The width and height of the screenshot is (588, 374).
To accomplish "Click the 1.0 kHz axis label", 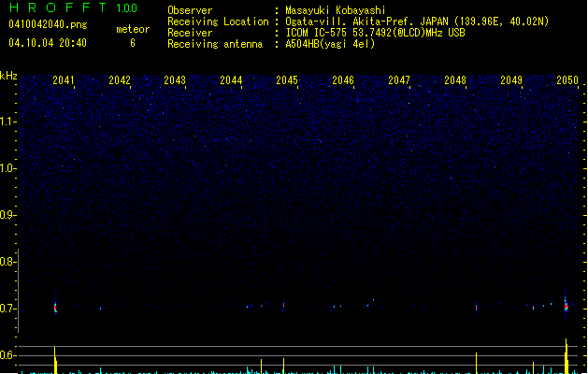I will 7,168.
